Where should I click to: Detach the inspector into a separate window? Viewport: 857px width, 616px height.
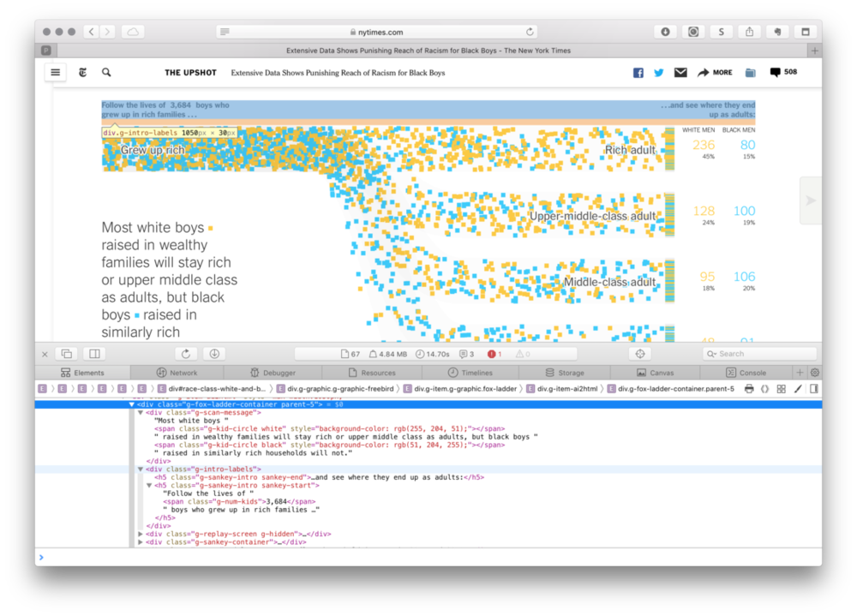coord(67,354)
